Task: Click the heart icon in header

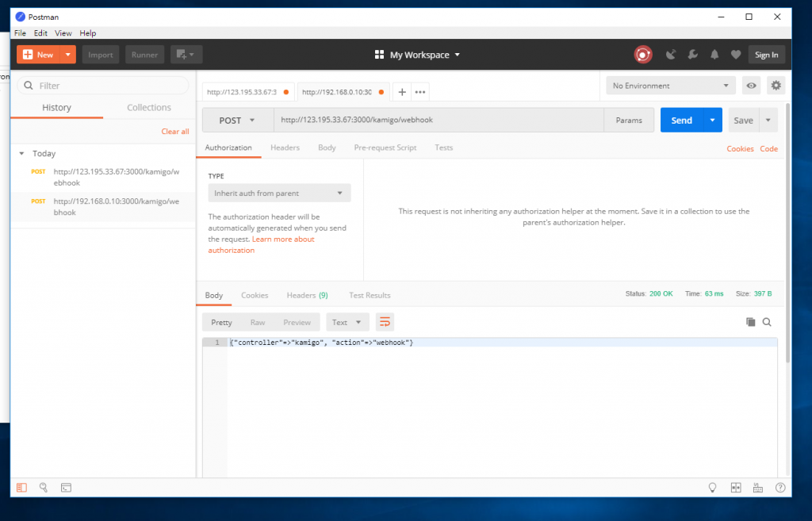Action: [x=736, y=55]
